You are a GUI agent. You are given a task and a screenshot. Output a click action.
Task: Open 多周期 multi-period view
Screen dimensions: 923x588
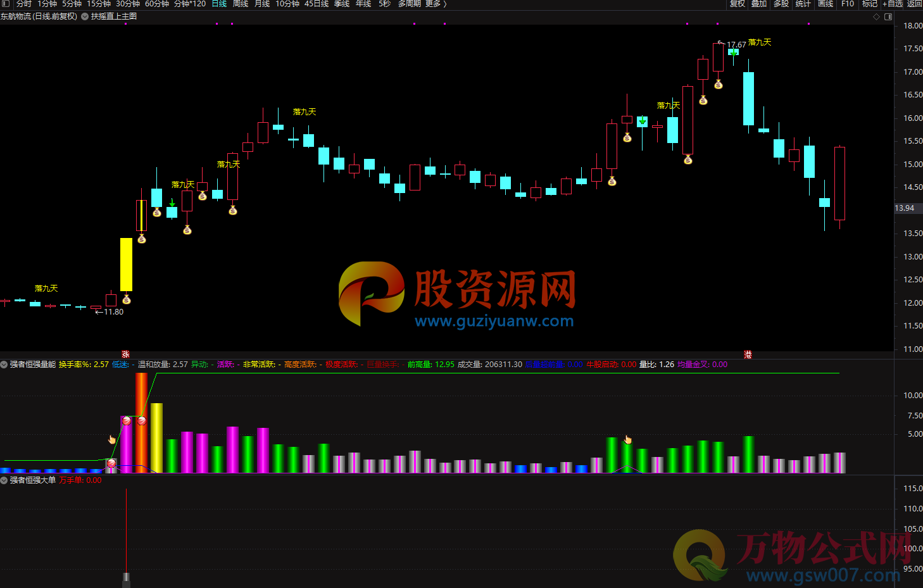click(x=410, y=3)
